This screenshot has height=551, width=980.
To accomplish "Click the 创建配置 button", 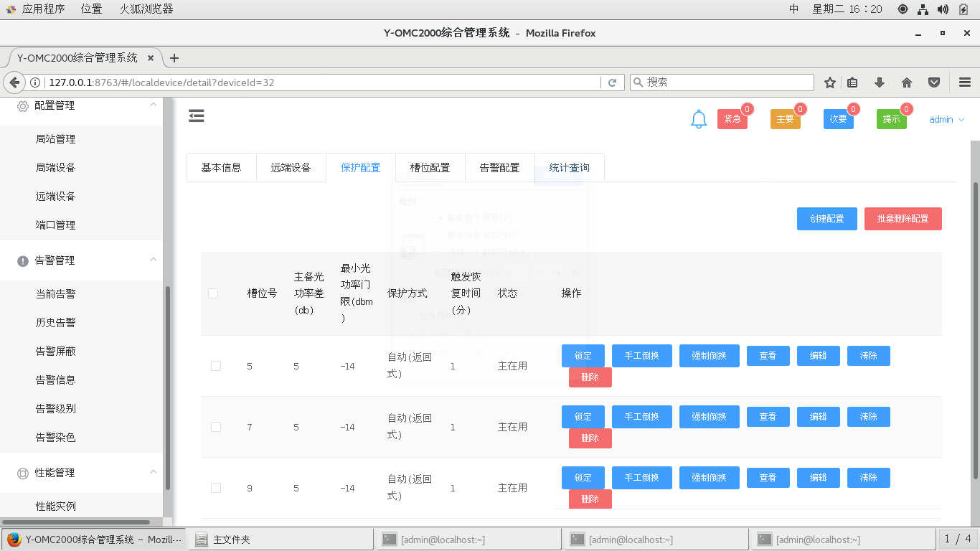I will coord(826,219).
